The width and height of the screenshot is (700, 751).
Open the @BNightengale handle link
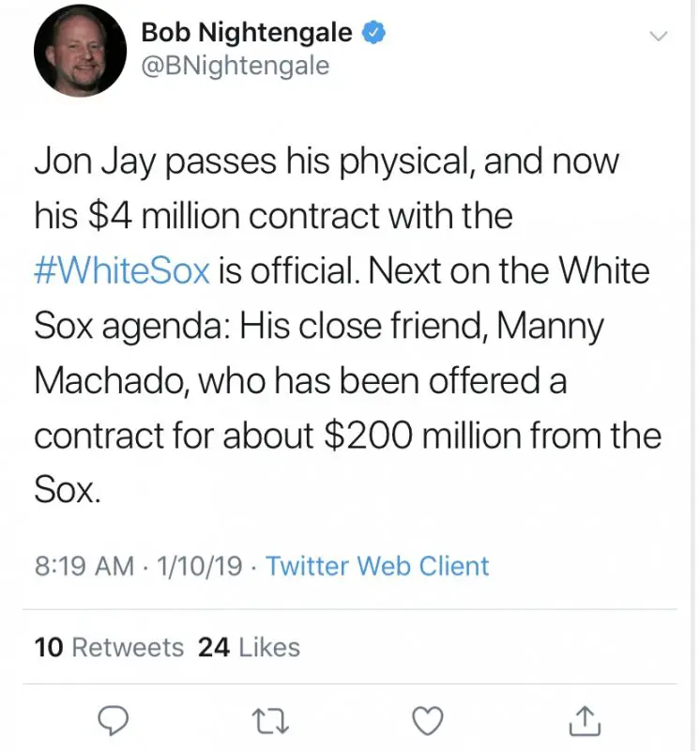click(x=235, y=66)
